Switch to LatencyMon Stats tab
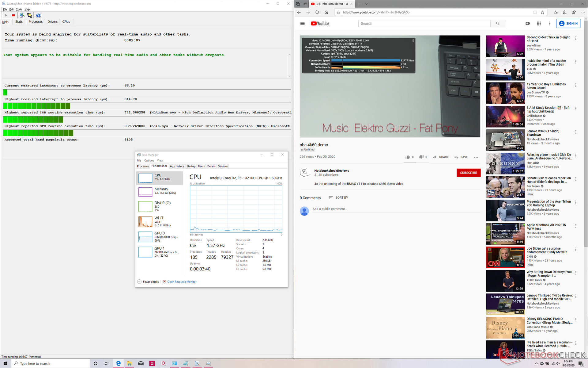Image resolution: width=588 pixels, height=368 pixels. pos(19,22)
